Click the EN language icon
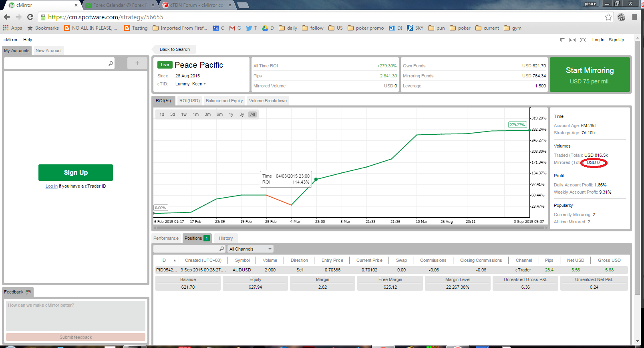 point(572,40)
